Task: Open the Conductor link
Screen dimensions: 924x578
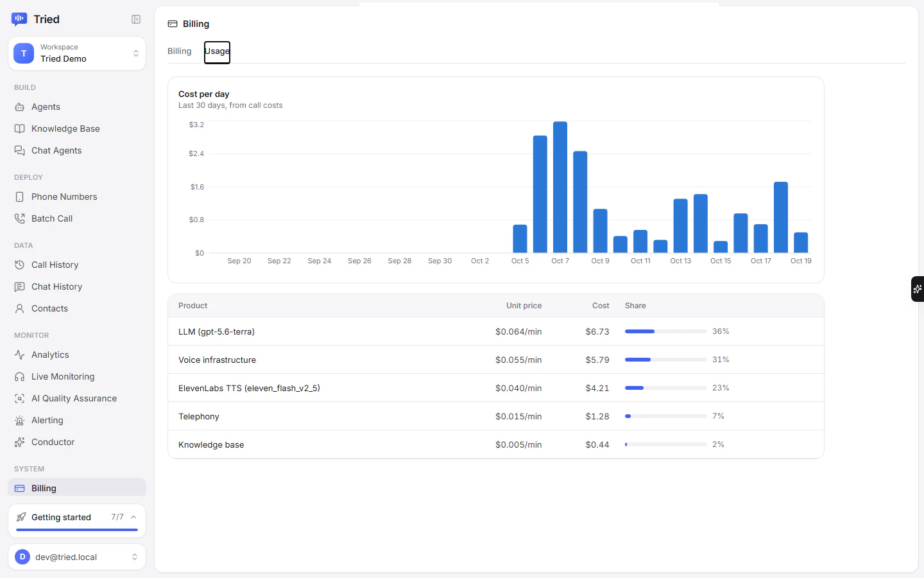Action: click(77, 442)
